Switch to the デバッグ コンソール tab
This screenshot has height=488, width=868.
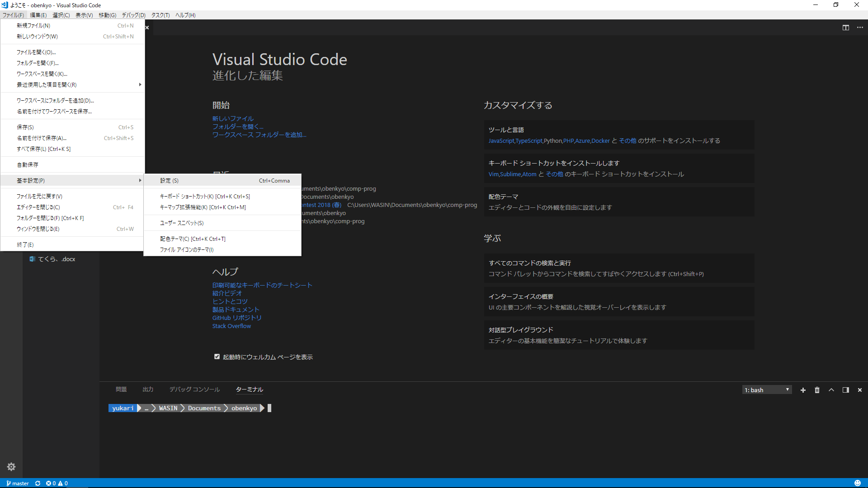click(x=194, y=389)
